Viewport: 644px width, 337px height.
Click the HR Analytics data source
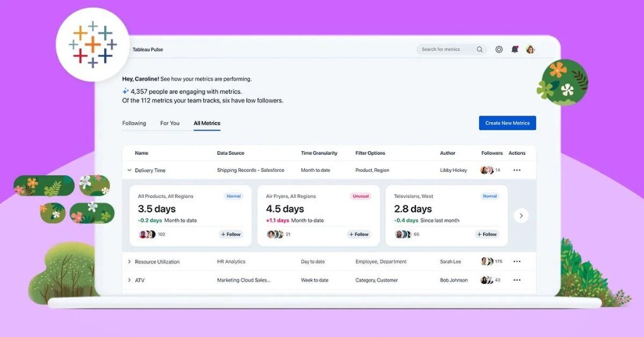pos(231,261)
